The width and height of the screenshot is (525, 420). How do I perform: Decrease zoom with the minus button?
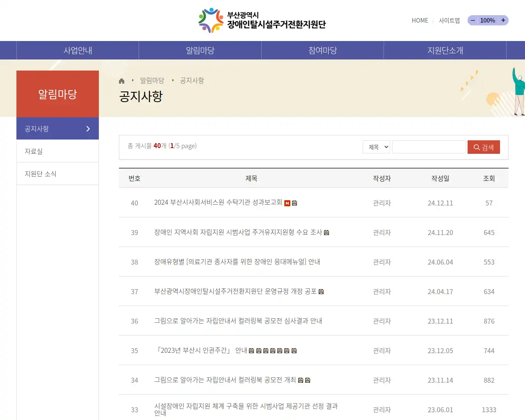pyautogui.click(x=472, y=21)
